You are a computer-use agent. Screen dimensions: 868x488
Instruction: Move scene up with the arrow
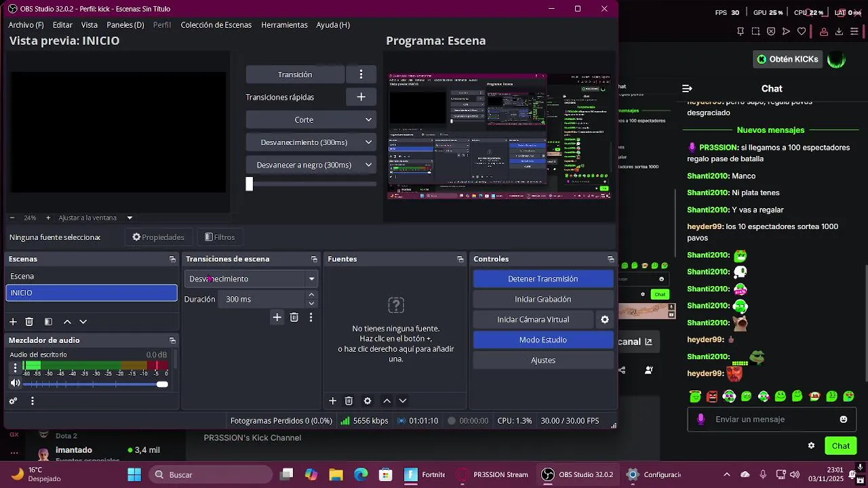[x=67, y=322]
